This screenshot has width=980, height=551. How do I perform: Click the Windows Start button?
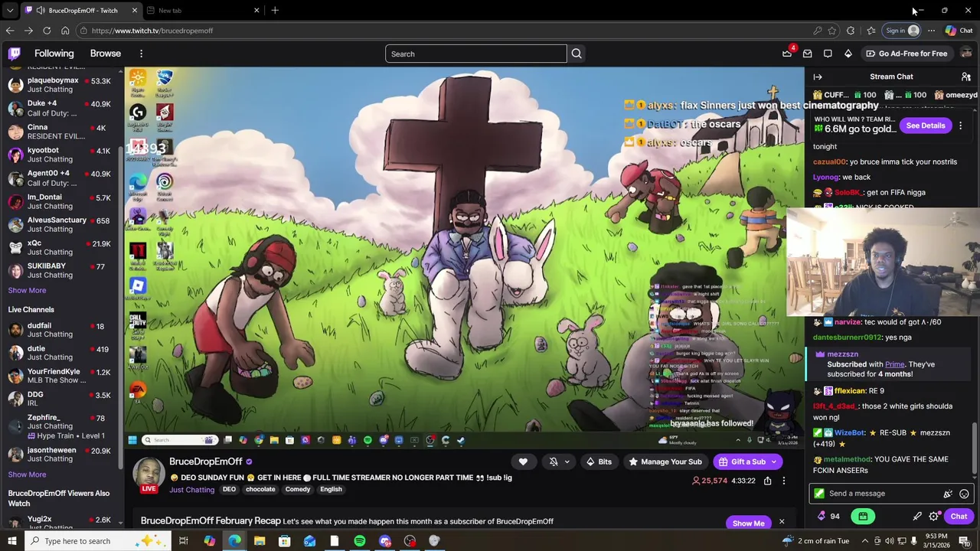[12, 541]
